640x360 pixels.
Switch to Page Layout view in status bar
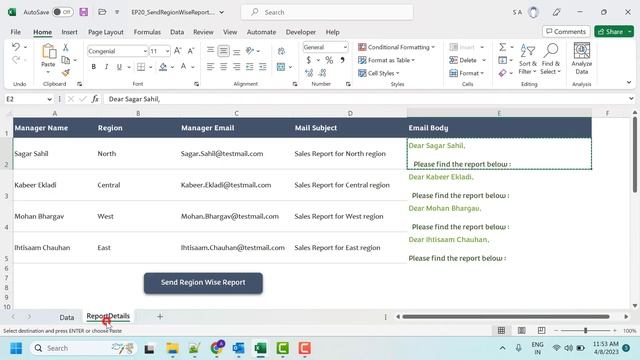(522, 330)
